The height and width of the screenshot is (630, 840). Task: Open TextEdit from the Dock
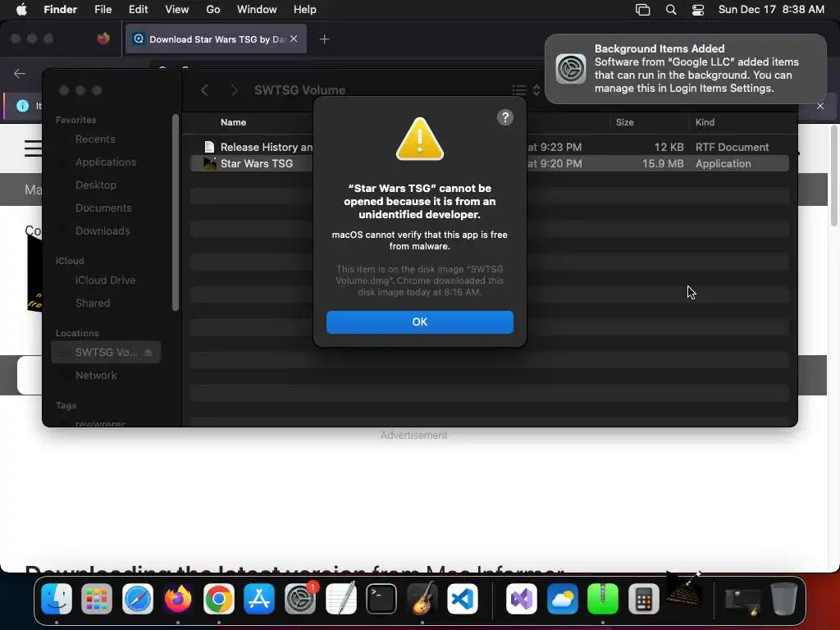pyautogui.click(x=340, y=598)
